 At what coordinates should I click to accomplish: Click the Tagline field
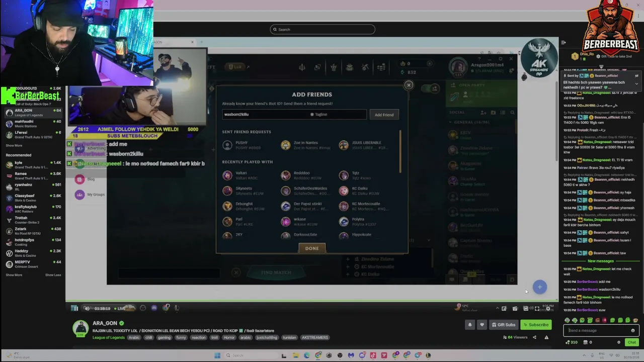[337, 115]
